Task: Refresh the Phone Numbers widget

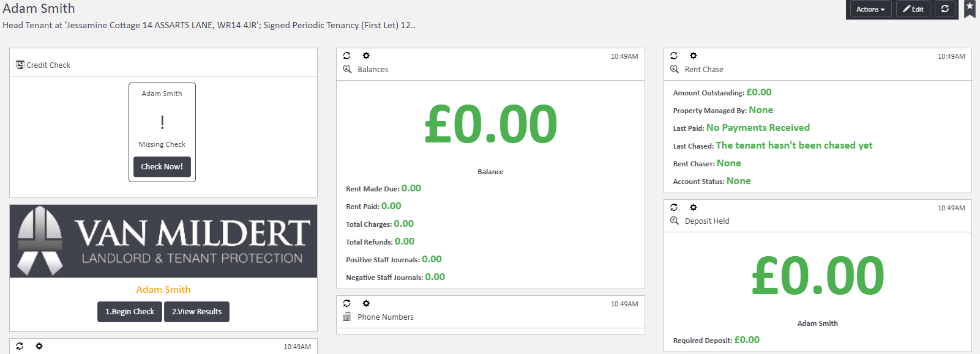Action: pos(346,303)
